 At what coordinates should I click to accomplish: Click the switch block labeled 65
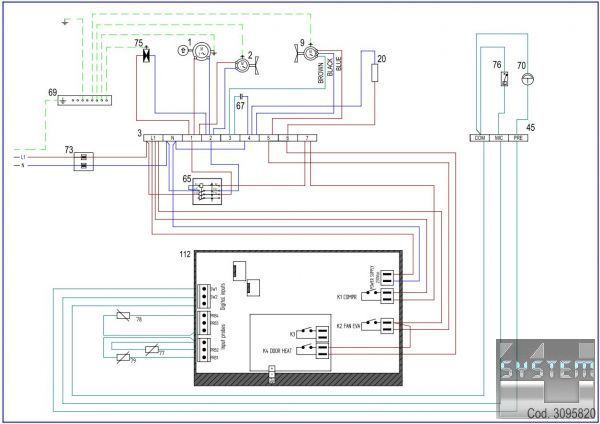[210, 188]
